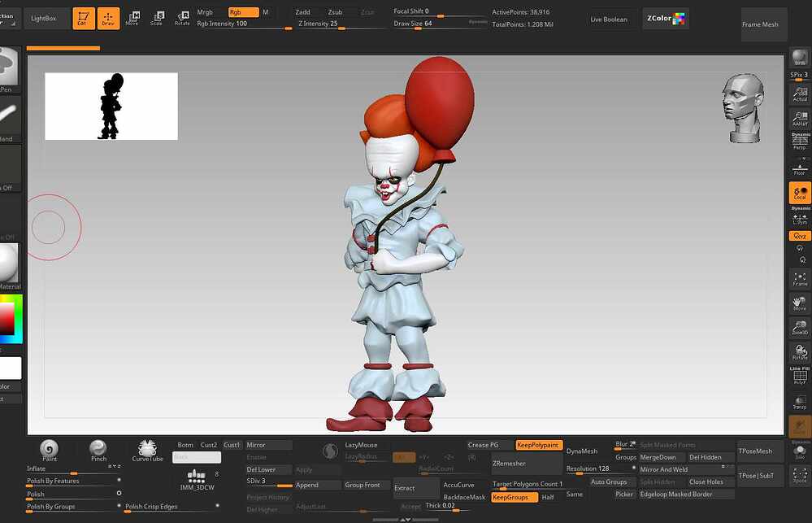Open the LightBox browser
Screen dimensions: 812x523
(44, 18)
